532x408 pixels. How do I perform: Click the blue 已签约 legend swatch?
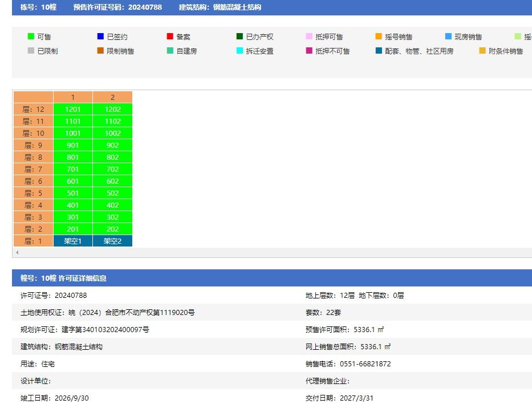click(100, 37)
